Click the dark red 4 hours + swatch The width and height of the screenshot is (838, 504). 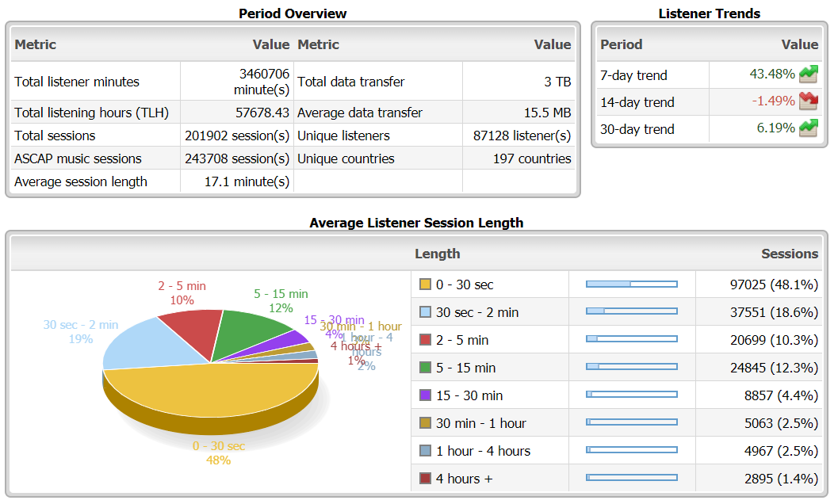426,479
